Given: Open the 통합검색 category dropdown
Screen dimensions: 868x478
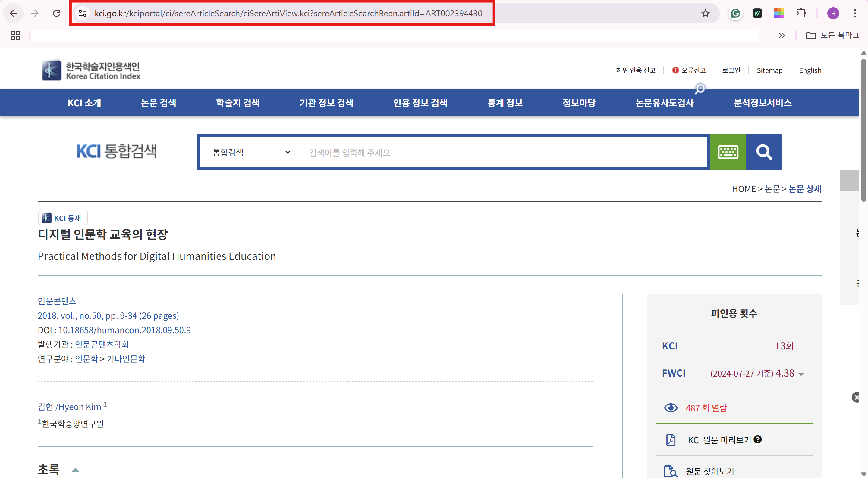Looking at the screenshot, I should coord(251,152).
